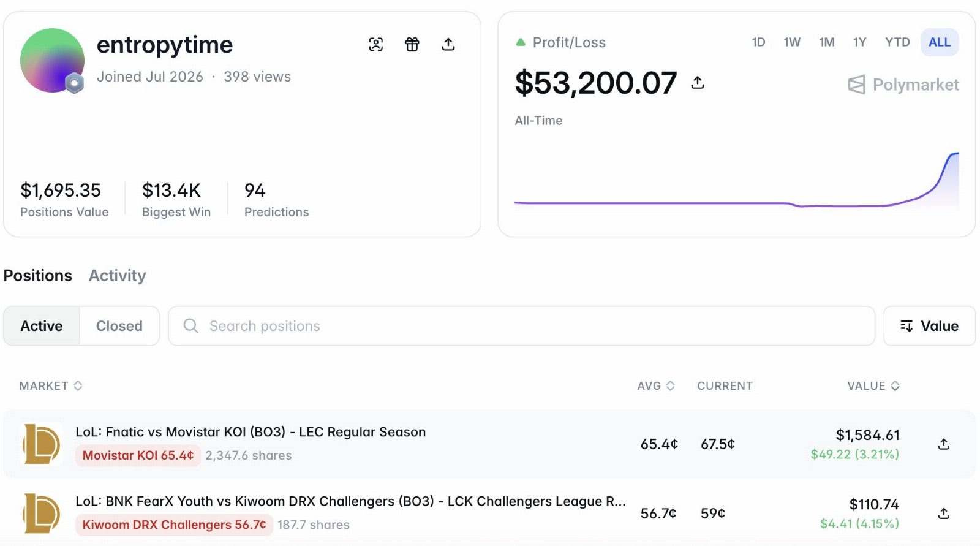Sort by VALUE column header
This screenshot has height=546, width=980.
873,386
